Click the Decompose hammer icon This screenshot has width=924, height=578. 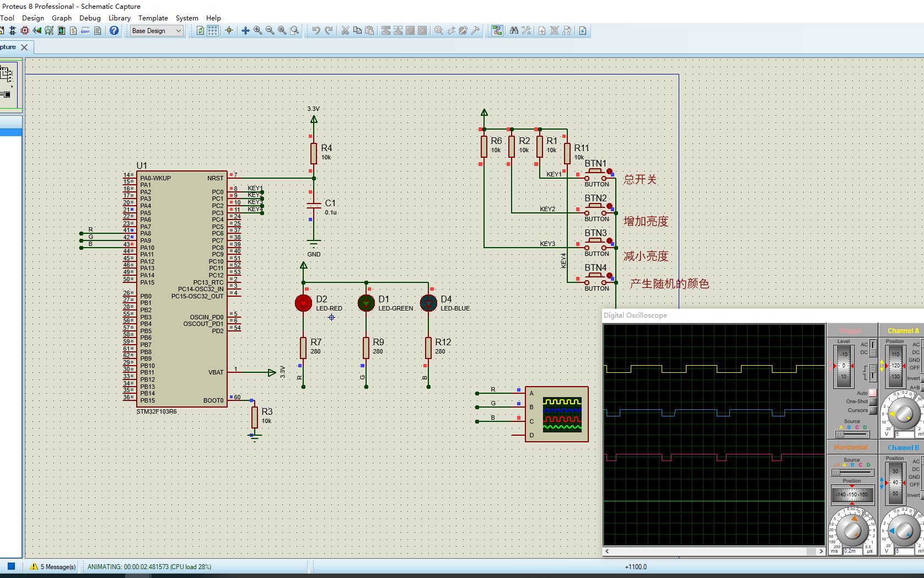475,31
